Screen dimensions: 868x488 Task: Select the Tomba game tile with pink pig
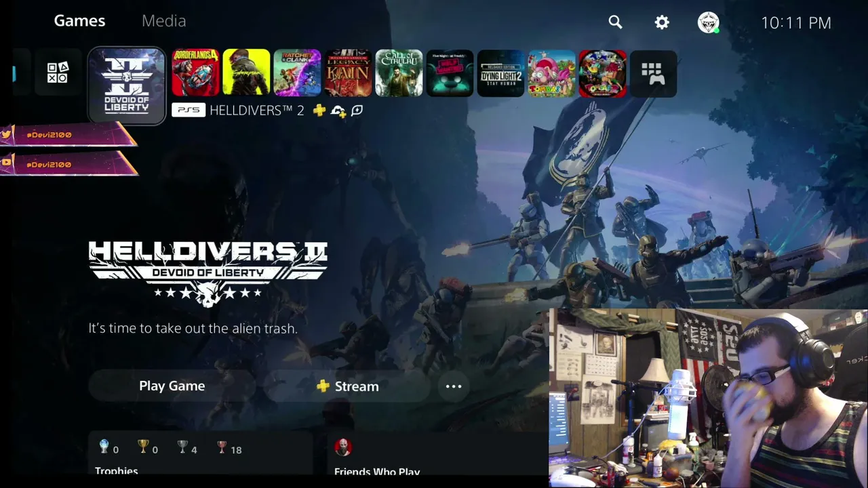551,73
